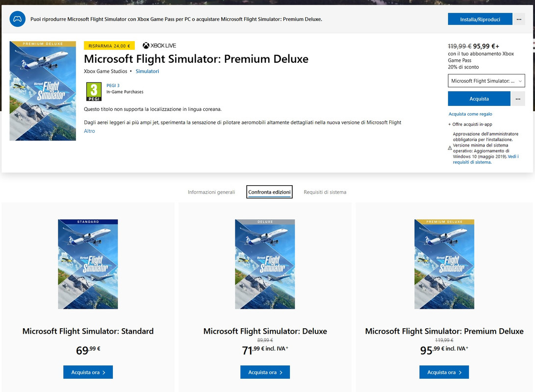
Task: Click Acquista ora for the Premium Deluxe edition
Action: 444,372
